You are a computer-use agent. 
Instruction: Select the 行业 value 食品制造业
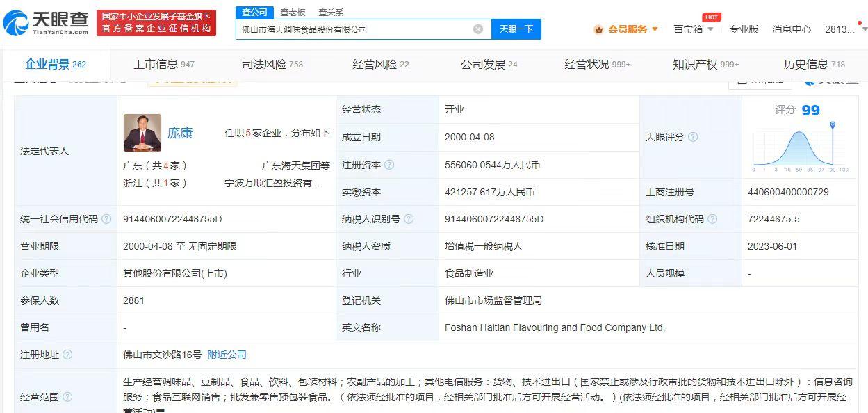tap(469, 273)
